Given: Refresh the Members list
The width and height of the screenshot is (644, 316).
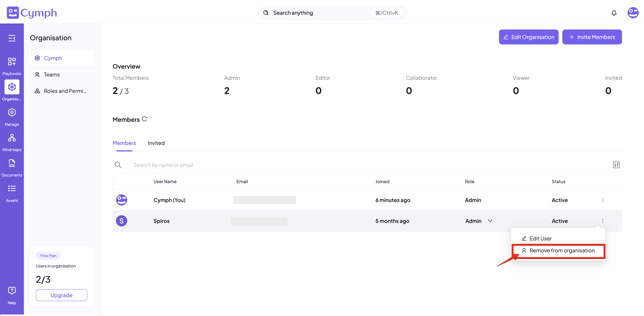Looking at the screenshot, I should tap(144, 119).
